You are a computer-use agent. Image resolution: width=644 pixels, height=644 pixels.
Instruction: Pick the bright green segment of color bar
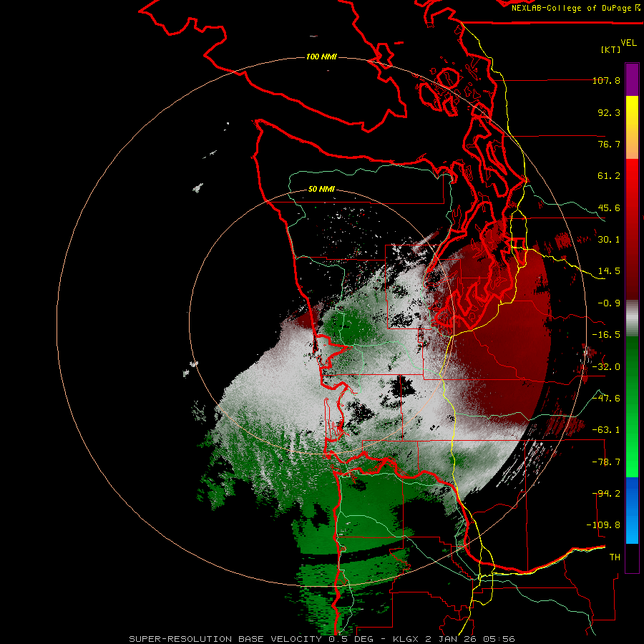coord(632,406)
